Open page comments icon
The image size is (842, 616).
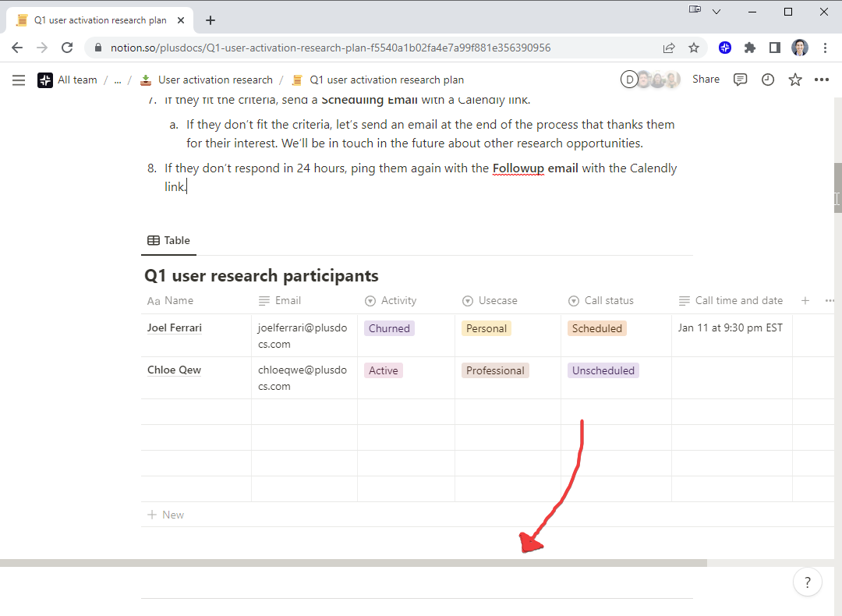point(741,80)
